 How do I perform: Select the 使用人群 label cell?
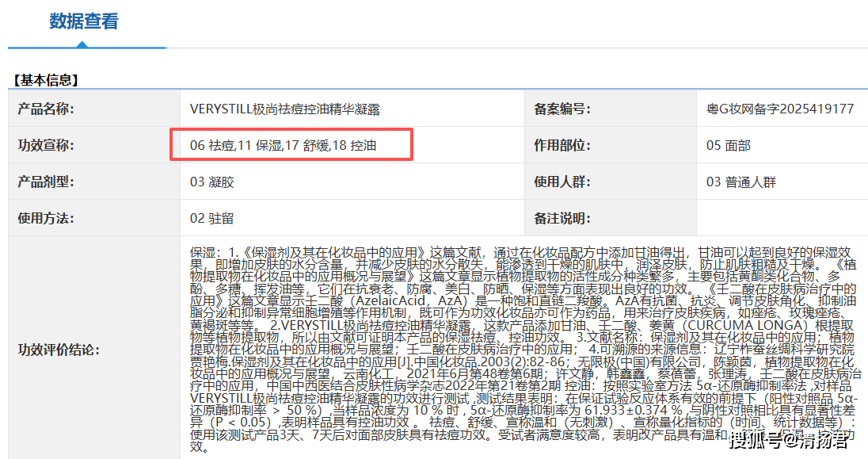[562, 182]
